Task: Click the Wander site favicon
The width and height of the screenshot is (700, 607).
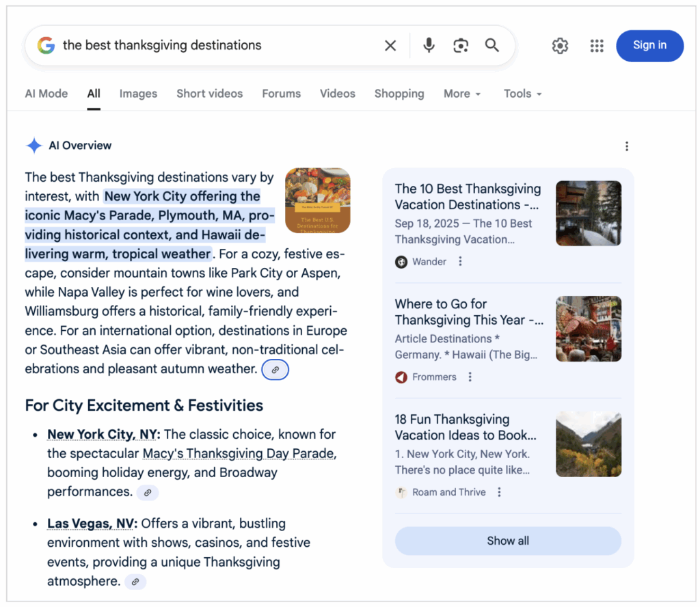Action: (401, 261)
